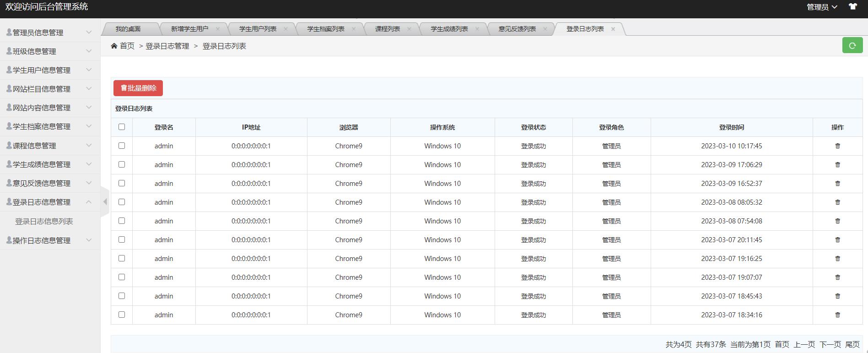Switch to 学生档案列表 tab

326,29
